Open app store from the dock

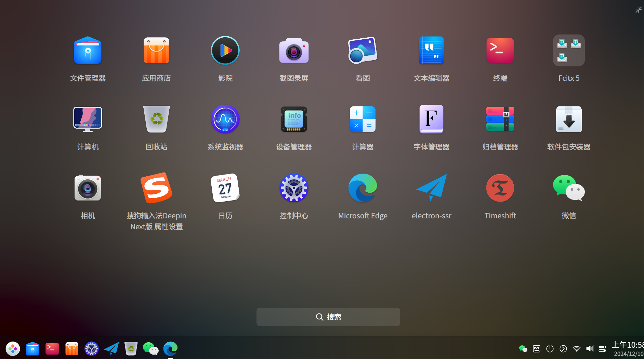72,349
